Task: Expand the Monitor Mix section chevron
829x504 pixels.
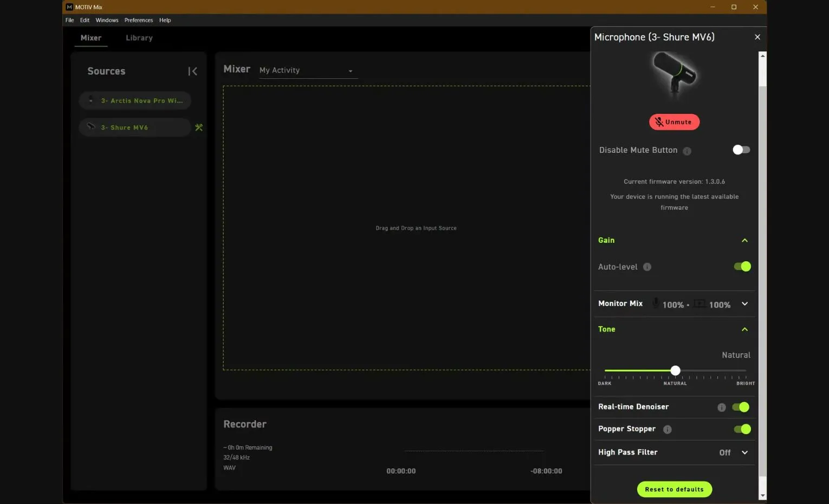Action: point(744,304)
